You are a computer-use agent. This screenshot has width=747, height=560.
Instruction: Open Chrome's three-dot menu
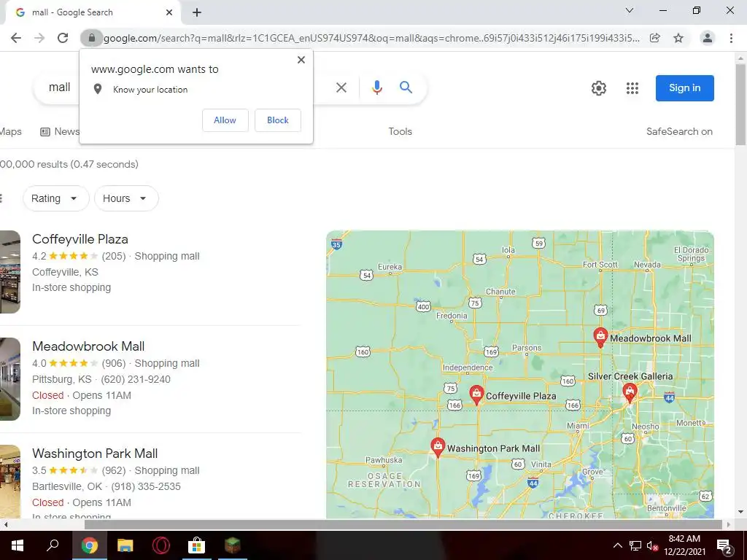[731, 38]
